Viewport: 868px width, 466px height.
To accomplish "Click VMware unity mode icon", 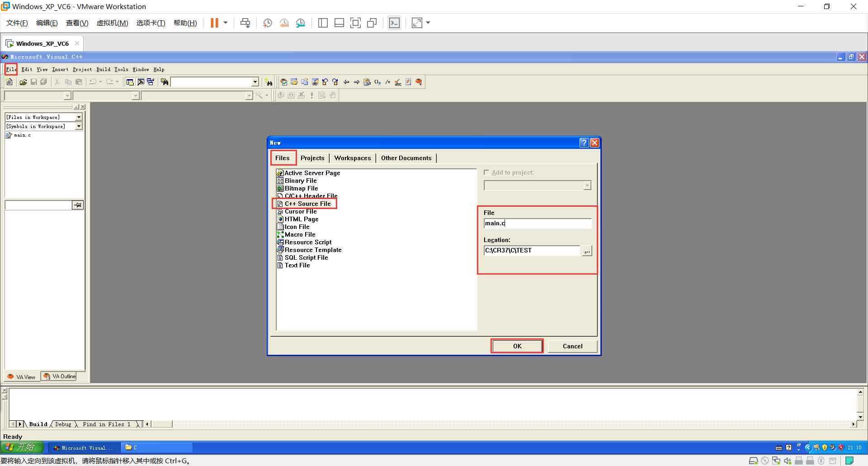I will click(x=372, y=23).
